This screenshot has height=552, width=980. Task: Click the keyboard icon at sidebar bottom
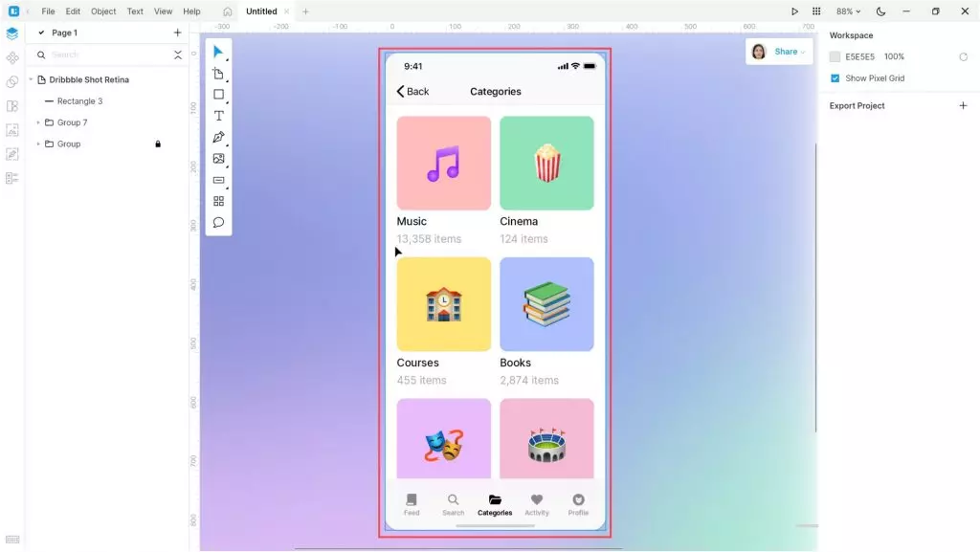pos(11,540)
